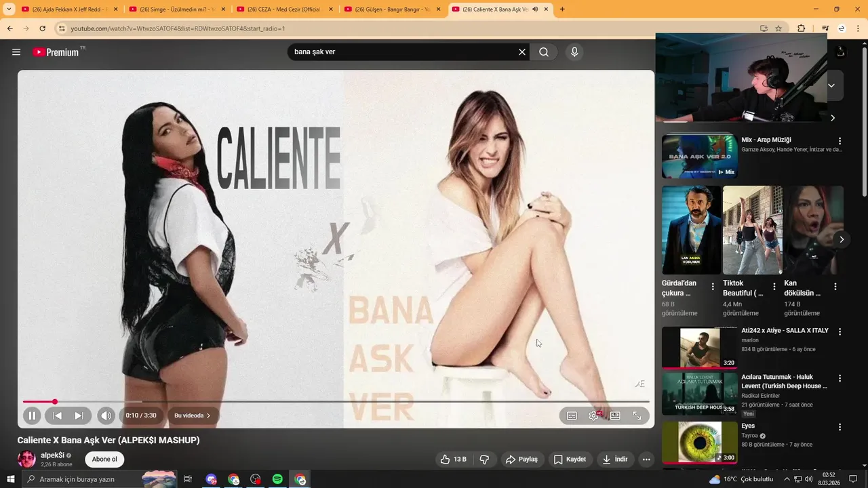868x488 pixels.
Task: Start voice search with the microphone
Action: click(574, 52)
